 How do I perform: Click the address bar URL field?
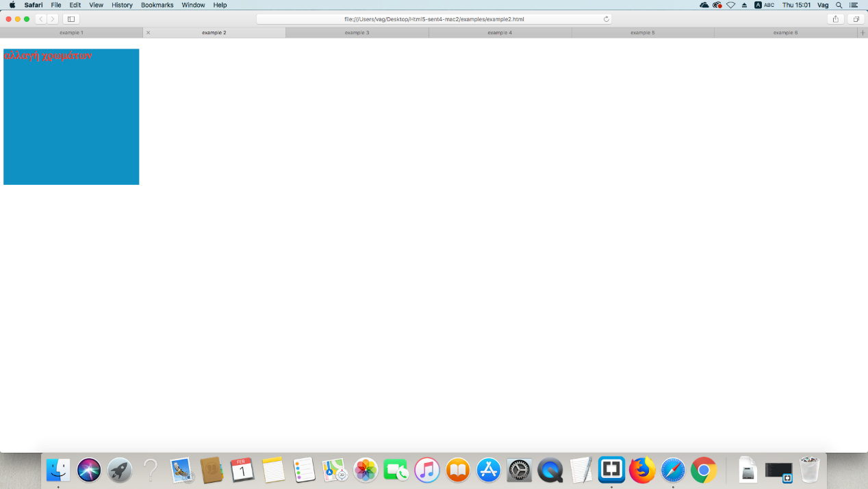click(434, 19)
